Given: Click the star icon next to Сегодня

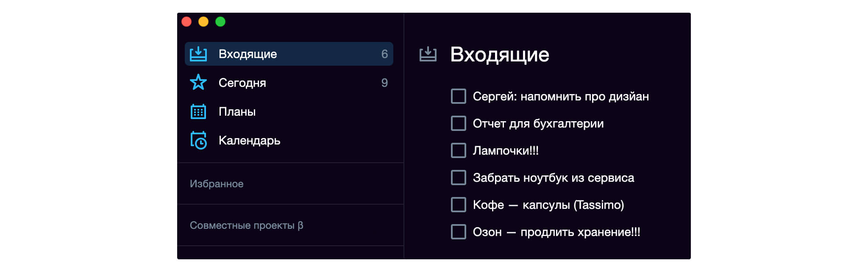Looking at the screenshot, I should click(x=198, y=82).
